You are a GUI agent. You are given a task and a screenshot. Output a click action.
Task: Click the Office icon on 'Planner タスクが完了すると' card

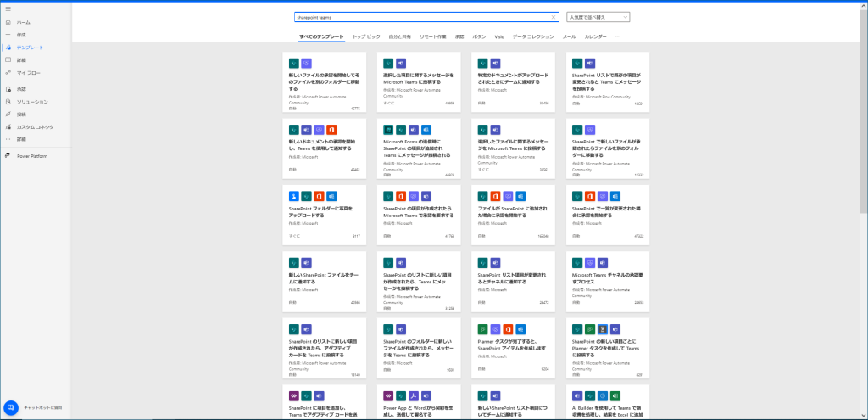point(508,329)
